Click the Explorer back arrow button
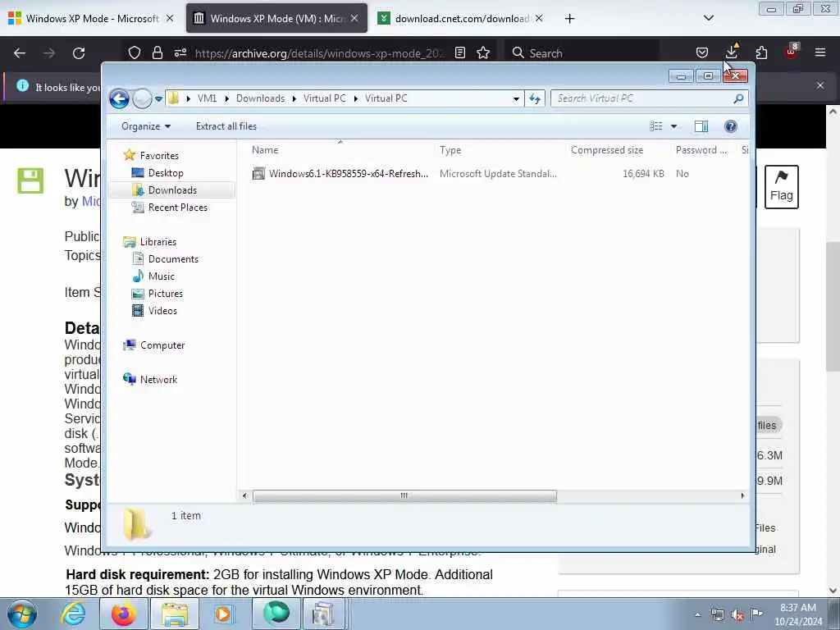 (x=119, y=98)
